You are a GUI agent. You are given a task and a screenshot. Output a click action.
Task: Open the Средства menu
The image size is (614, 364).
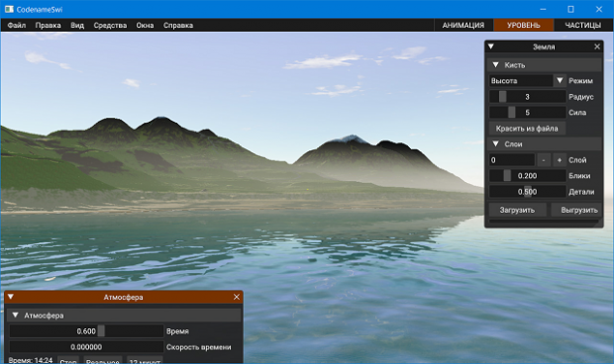point(110,25)
